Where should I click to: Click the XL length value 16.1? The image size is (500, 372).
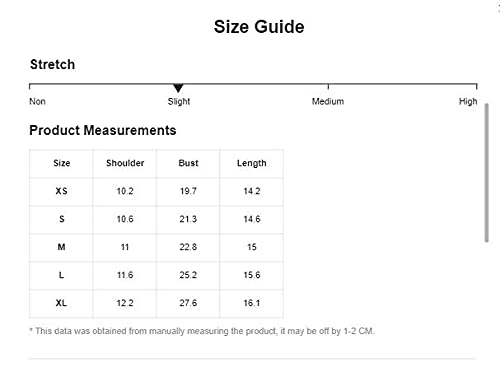[252, 303]
